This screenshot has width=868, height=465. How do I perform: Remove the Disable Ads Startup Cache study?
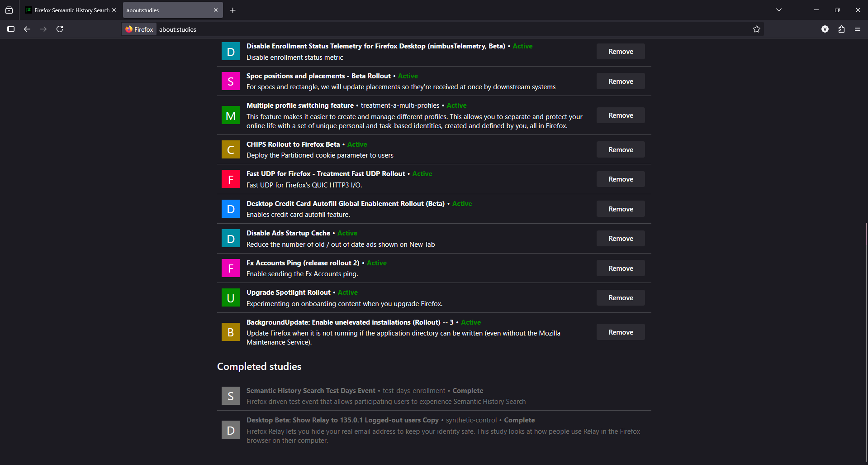(x=621, y=239)
